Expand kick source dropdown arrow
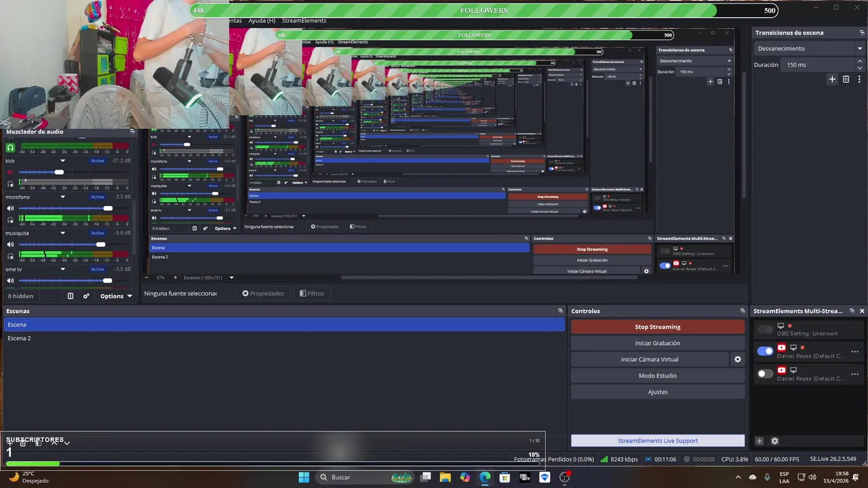Image resolution: width=868 pixels, height=488 pixels. pyautogui.click(x=62, y=161)
